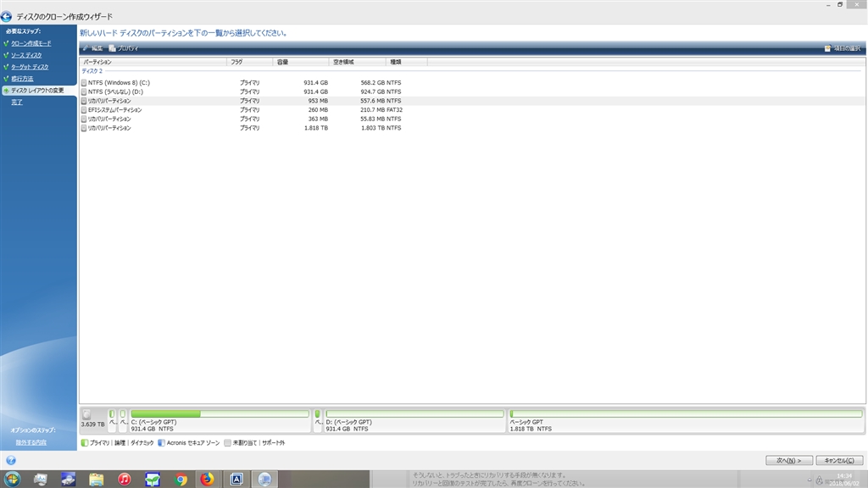Click the small partition block left of D:
The height and width of the screenshot is (488, 868).
[318, 421]
